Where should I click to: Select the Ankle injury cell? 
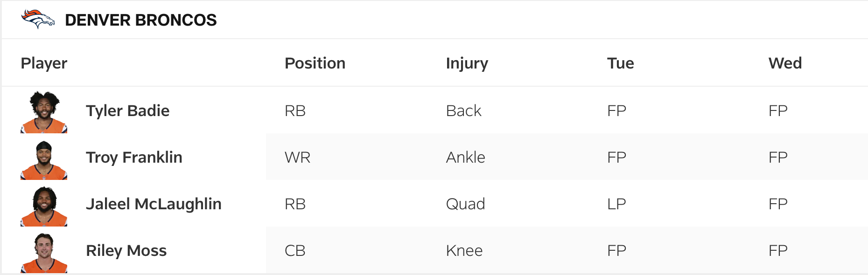click(x=465, y=158)
